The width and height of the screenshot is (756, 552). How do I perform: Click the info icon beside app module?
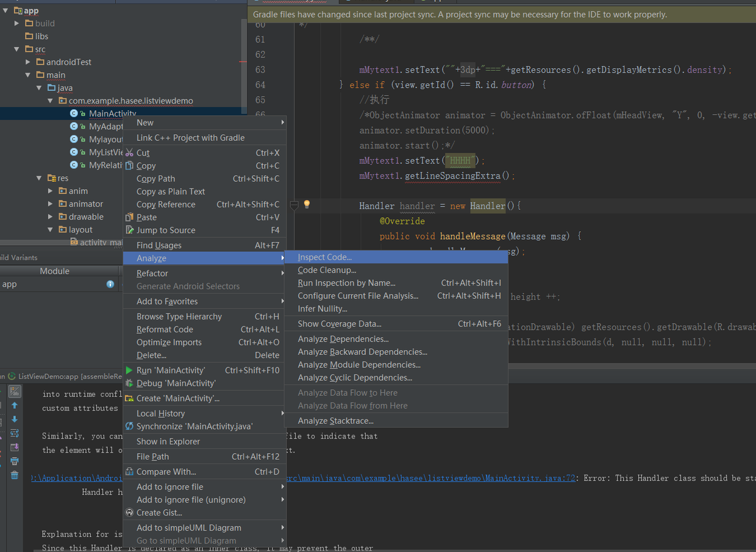110,284
